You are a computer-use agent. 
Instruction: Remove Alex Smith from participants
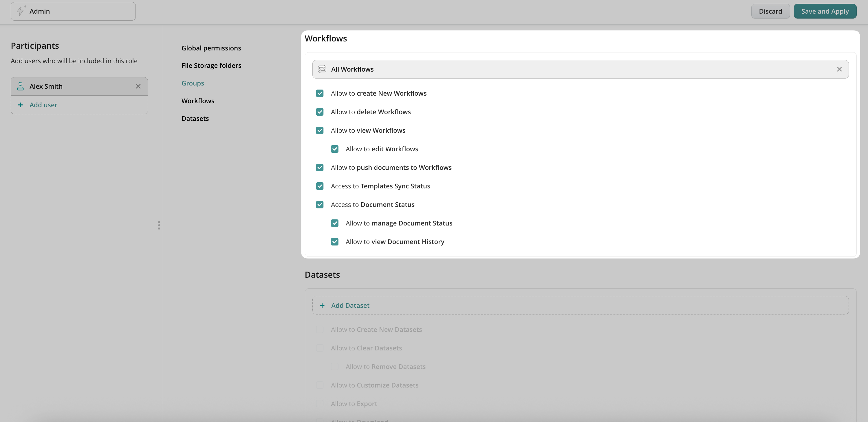click(x=138, y=86)
